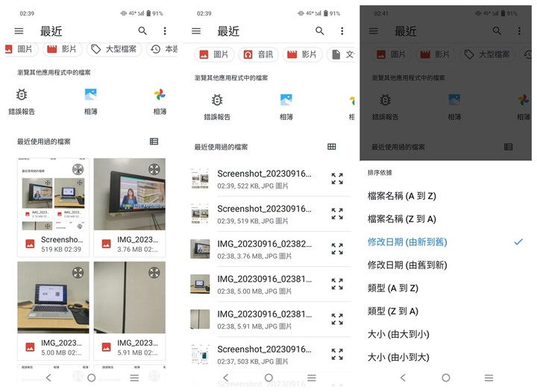Open Screenshot row 02:39, 522 KB
The height and width of the screenshot is (392, 537).
point(271,179)
